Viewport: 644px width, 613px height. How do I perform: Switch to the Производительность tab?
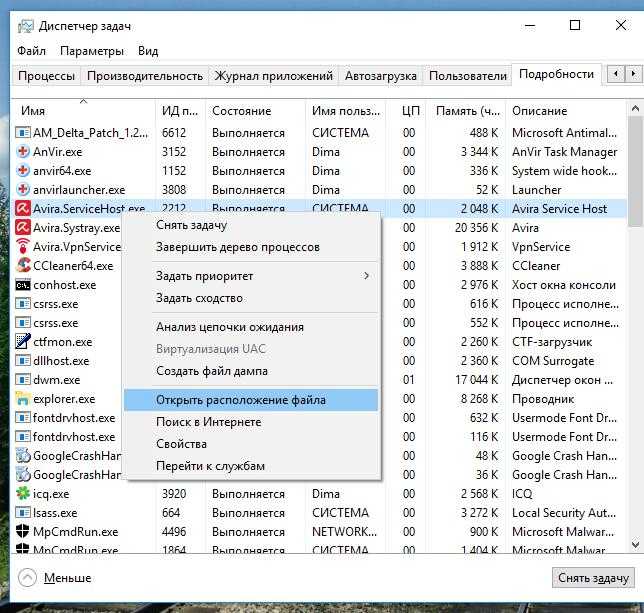(145, 76)
